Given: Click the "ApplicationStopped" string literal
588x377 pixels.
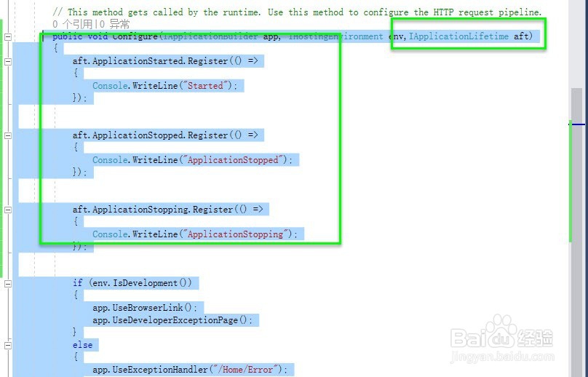Looking at the screenshot, I should tap(232, 160).
